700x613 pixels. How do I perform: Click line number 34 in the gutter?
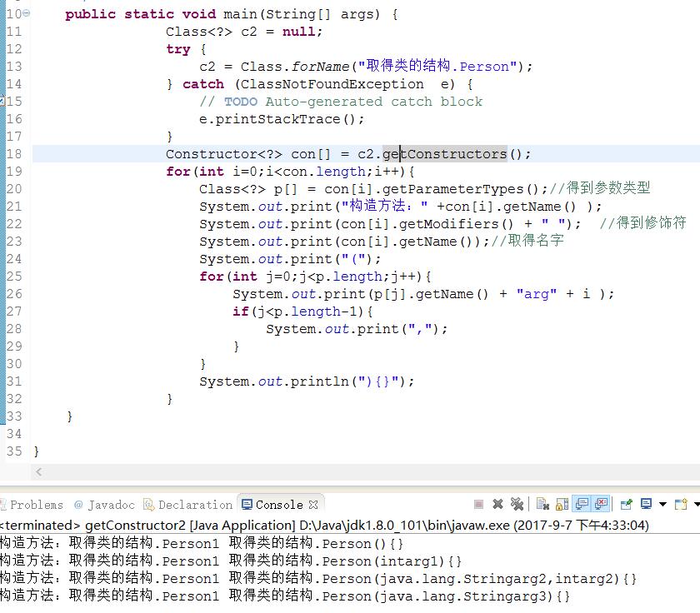coord(14,434)
